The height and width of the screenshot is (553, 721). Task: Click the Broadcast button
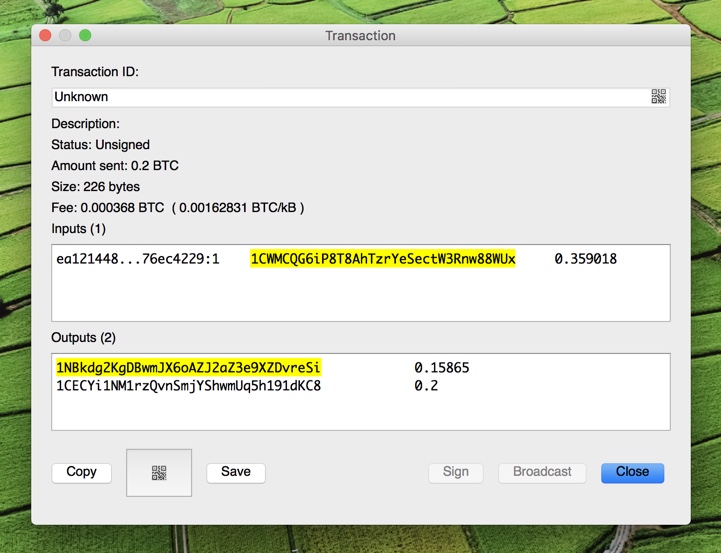pos(542,472)
